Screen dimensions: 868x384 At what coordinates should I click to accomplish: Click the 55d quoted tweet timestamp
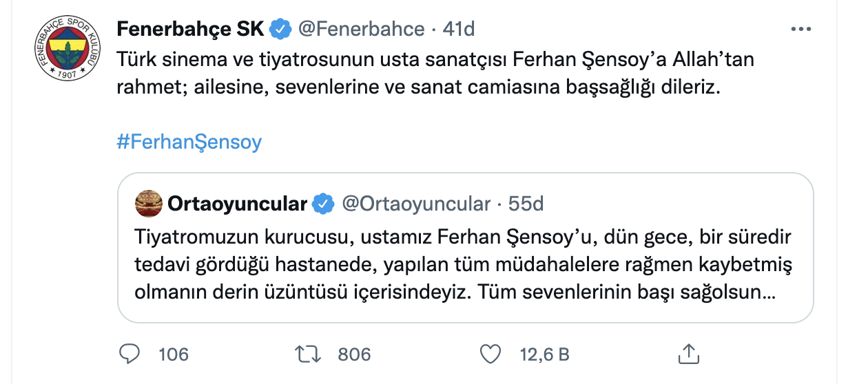(526, 204)
